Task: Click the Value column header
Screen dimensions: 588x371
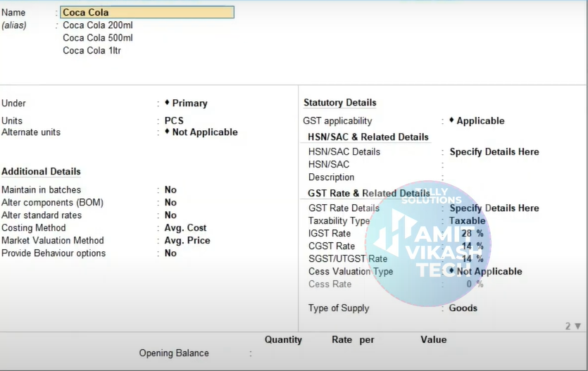Action: (x=434, y=340)
